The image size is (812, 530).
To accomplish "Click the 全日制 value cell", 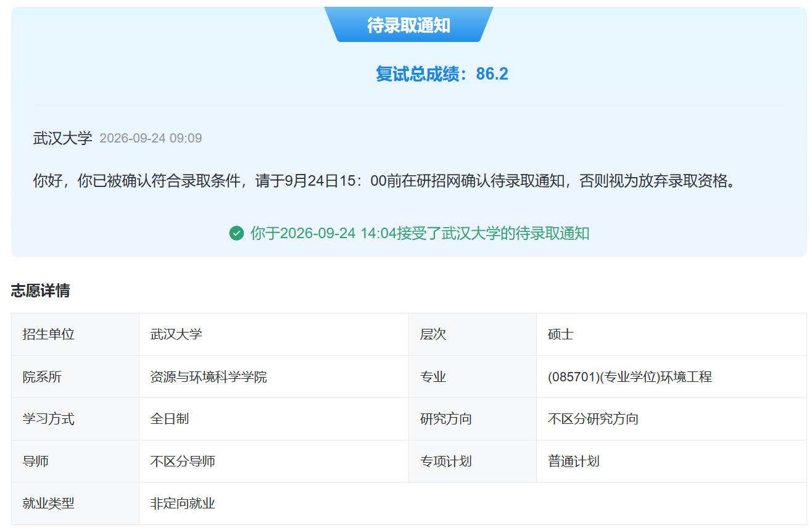I will (274, 419).
